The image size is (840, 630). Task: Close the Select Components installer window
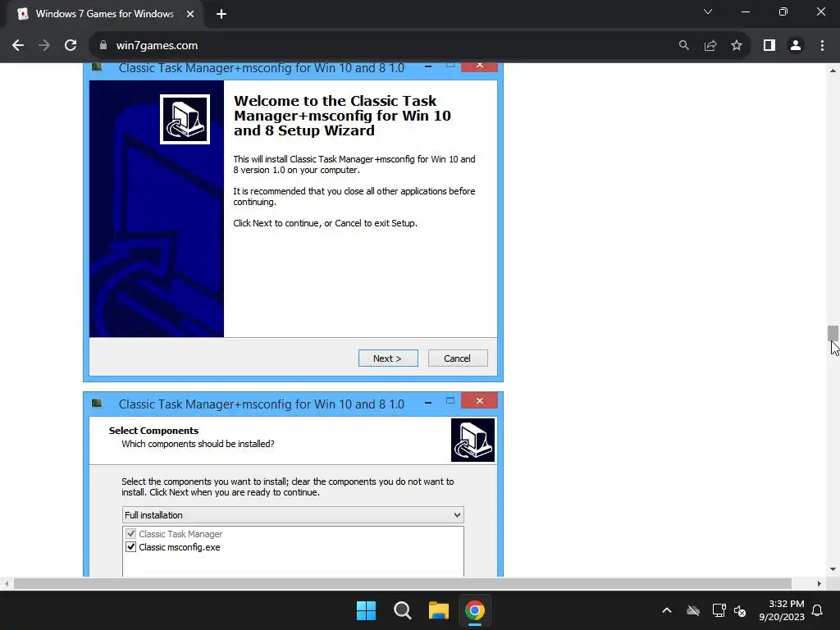click(x=479, y=400)
